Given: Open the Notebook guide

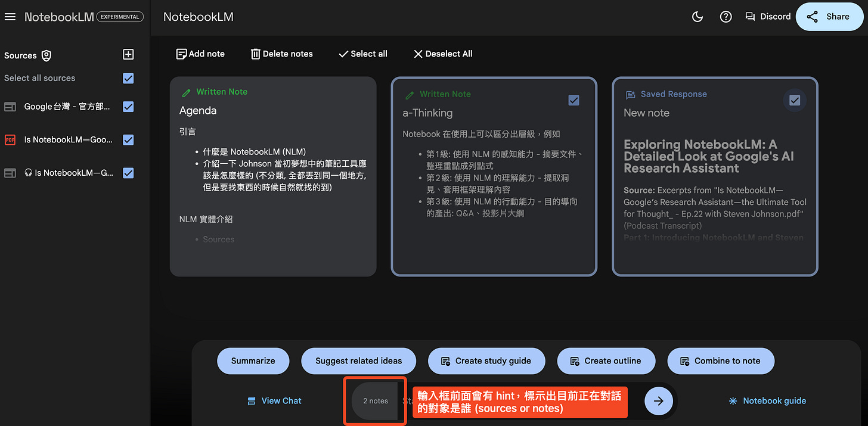Looking at the screenshot, I should click(x=767, y=401).
